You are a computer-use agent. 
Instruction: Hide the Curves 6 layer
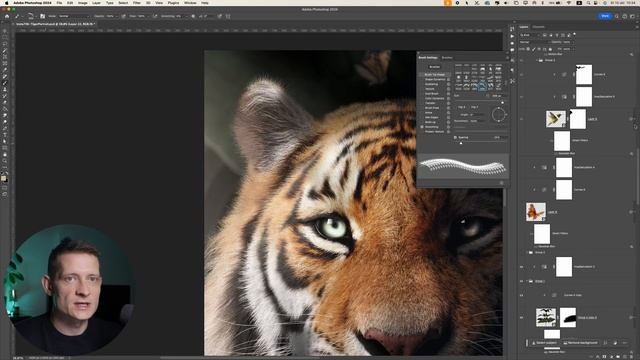(522, 75)
